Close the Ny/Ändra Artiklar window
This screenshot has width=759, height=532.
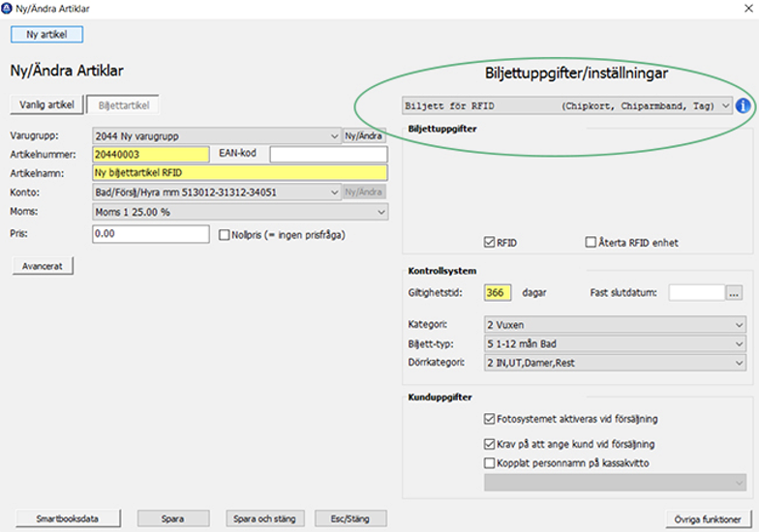point(747,8)
